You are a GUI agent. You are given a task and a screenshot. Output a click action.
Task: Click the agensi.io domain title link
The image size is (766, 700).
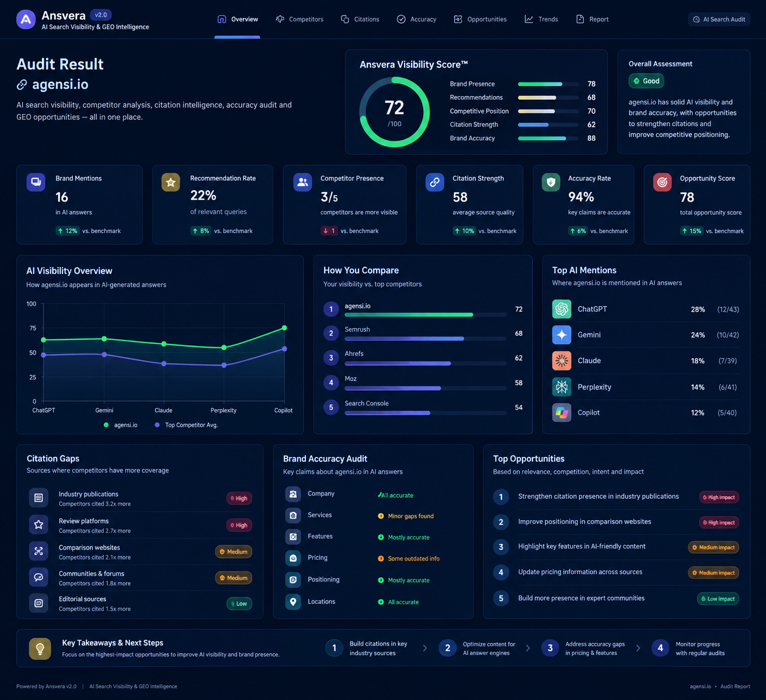click(x=60, y=85)
